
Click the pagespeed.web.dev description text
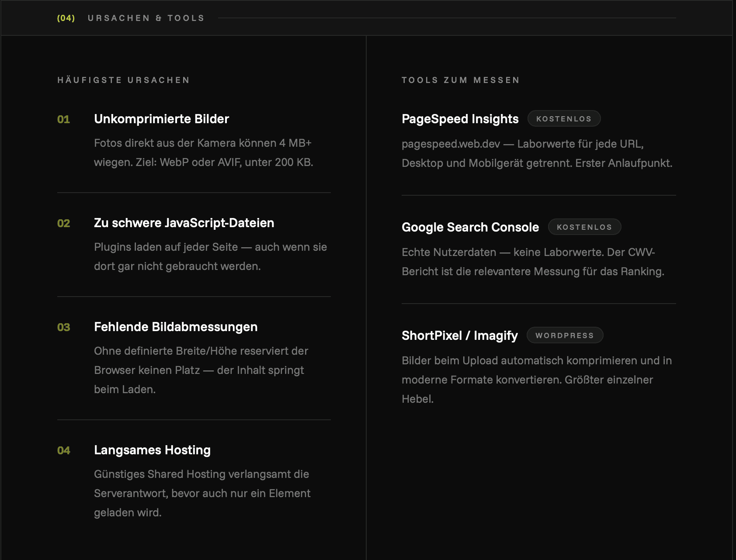(x=537, y=153)
